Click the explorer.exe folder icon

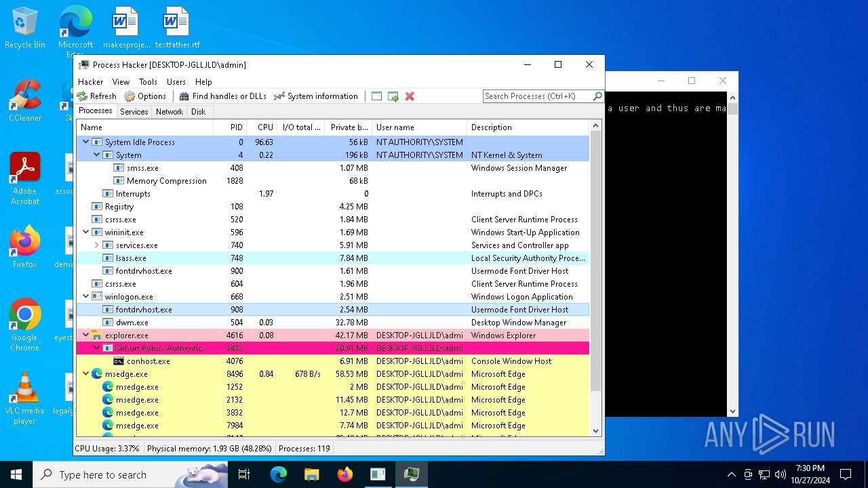(97, 335)
